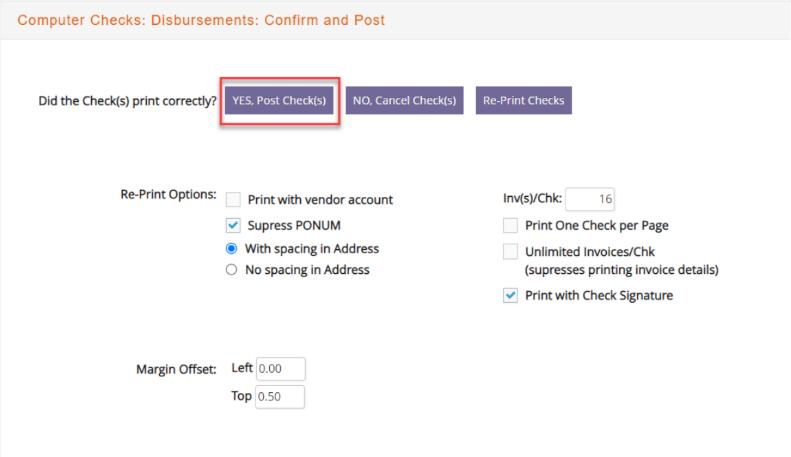The height and width of the screenshot is (457, 791).
Task: Click the YES, Post Check(s) button
Action: coord(279,100)
